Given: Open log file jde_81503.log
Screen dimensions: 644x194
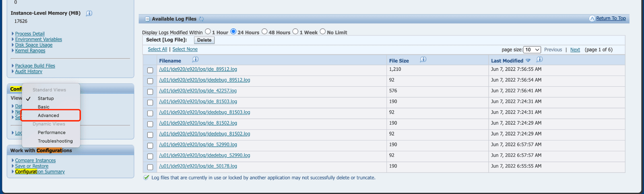Looking at the screenshot, I should (198, 102).
